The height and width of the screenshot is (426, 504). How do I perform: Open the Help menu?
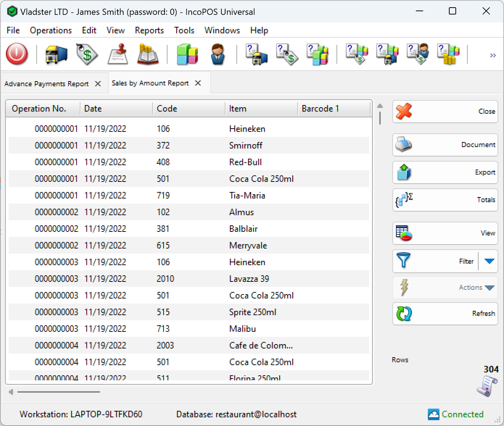(259, 30)
